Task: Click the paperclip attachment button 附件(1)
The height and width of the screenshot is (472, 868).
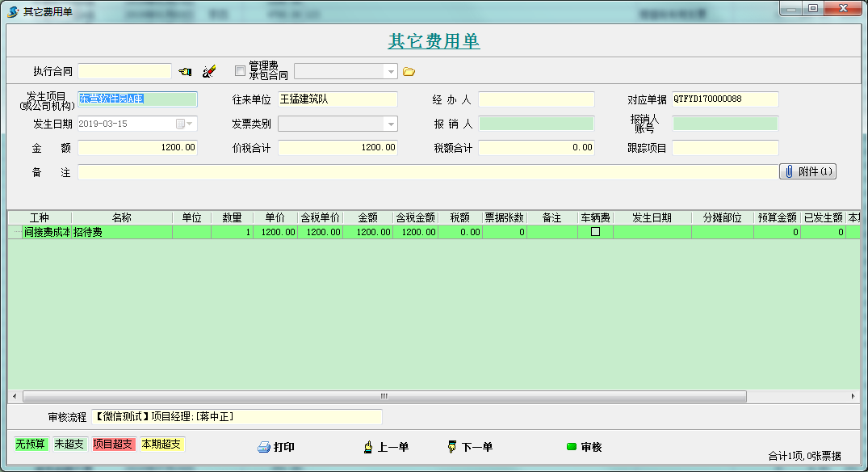Action: 807,171
